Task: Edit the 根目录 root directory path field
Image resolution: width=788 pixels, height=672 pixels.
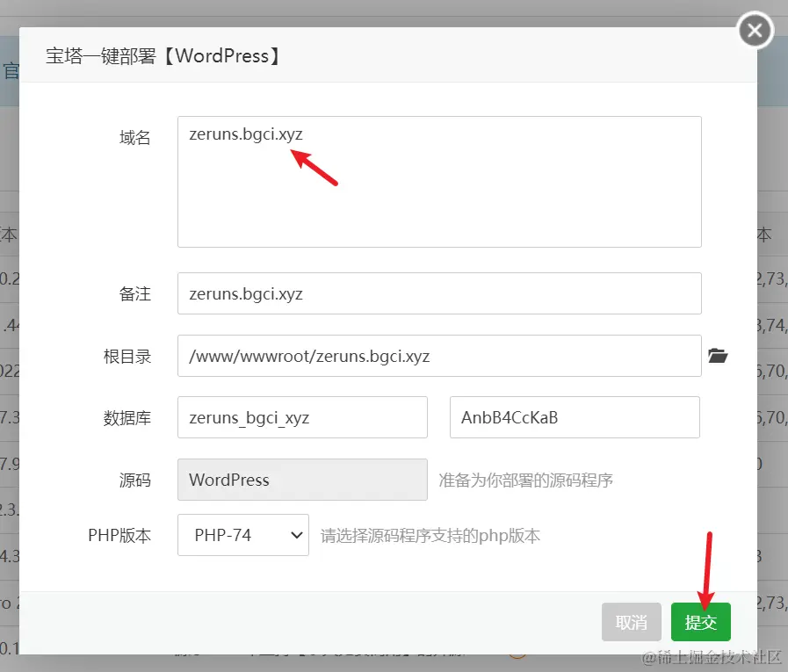Action: click(439, 356)
